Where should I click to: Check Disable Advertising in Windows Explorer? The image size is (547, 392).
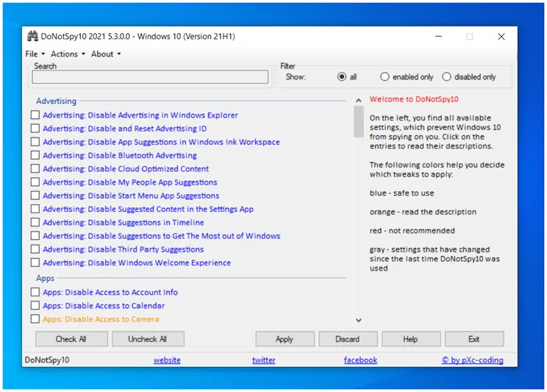click(x=35, y=115)
